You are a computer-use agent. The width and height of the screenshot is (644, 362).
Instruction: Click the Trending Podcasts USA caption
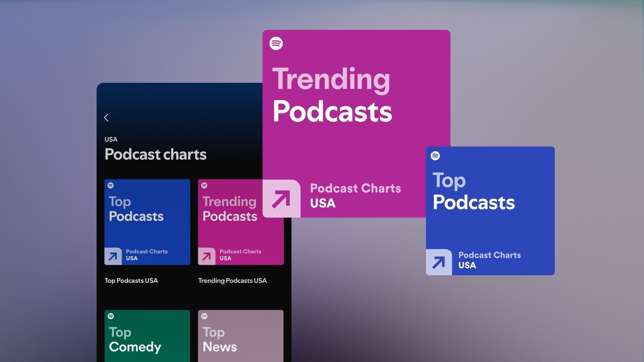pyautogui.click(x=232, y=281)
